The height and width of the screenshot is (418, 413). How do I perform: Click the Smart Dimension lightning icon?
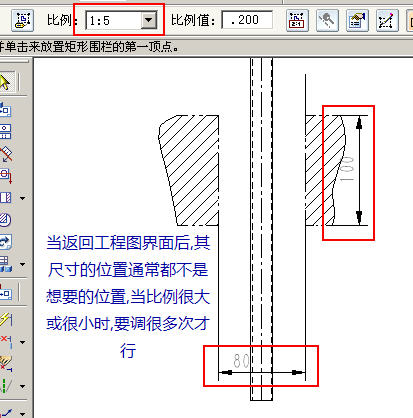5,319
